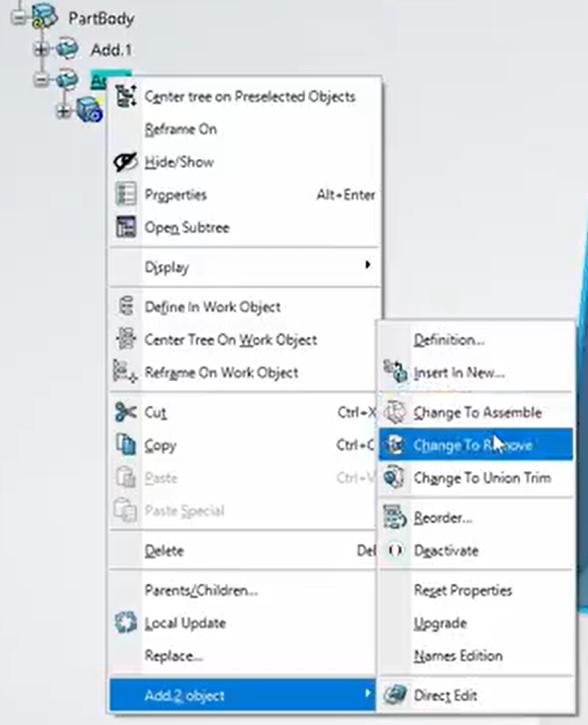The image size is (588, 725).
Task: Open the Display submenu arrow
Action: click(368, 265)
